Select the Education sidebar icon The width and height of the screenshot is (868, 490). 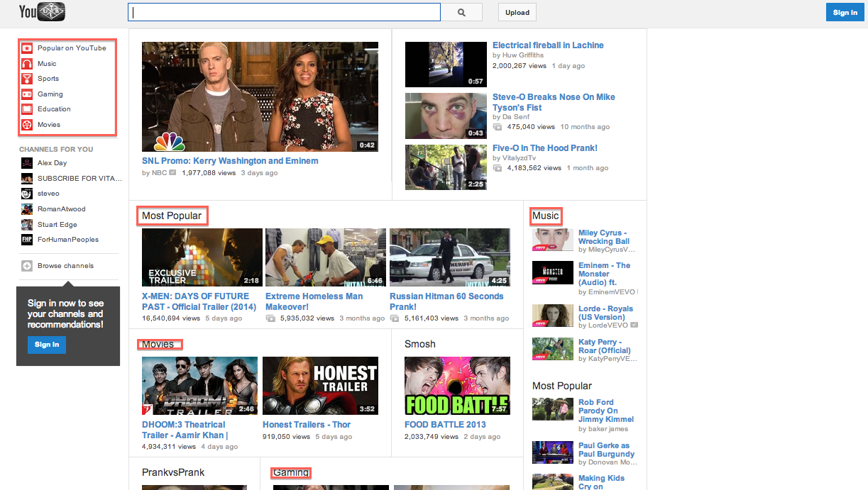coord(26,109)
